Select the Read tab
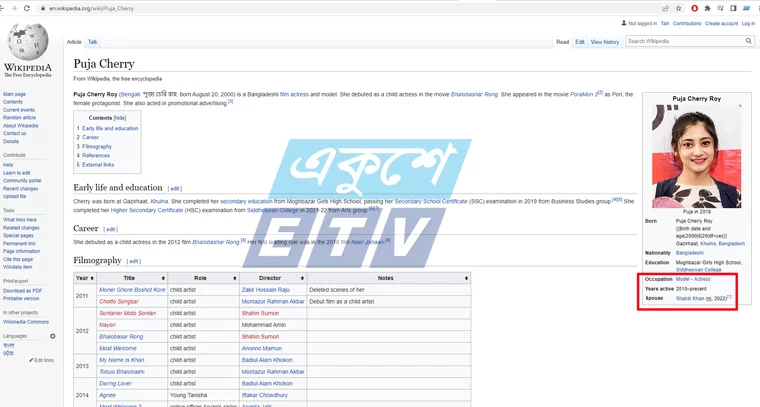 point(562,42)
